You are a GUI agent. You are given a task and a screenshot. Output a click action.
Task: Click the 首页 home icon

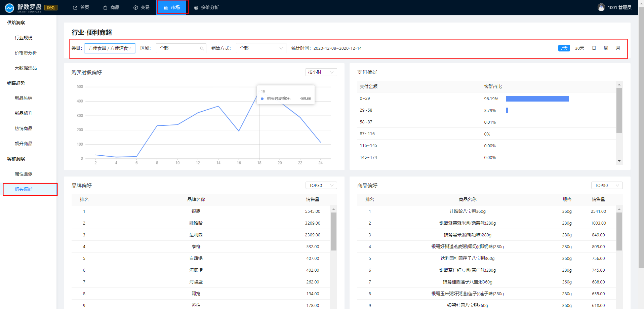pos(75,8)
